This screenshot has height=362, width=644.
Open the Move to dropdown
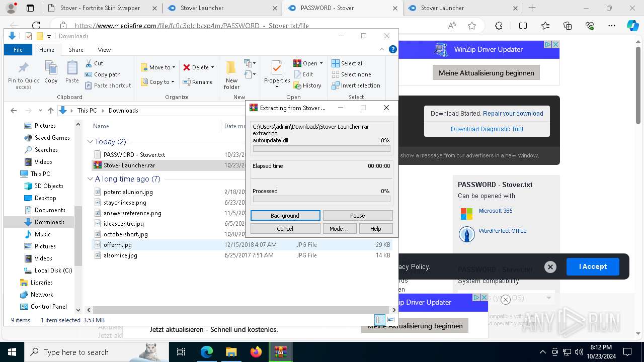[158, 67]
